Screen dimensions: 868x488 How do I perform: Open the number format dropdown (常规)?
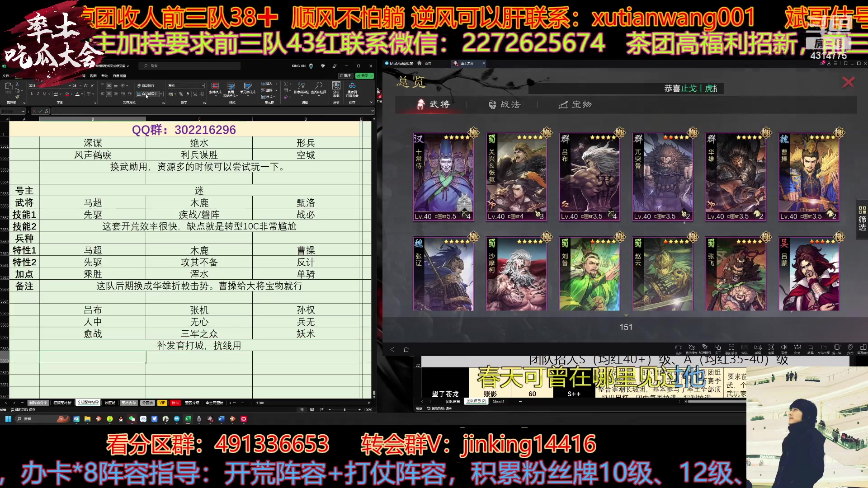203,85
